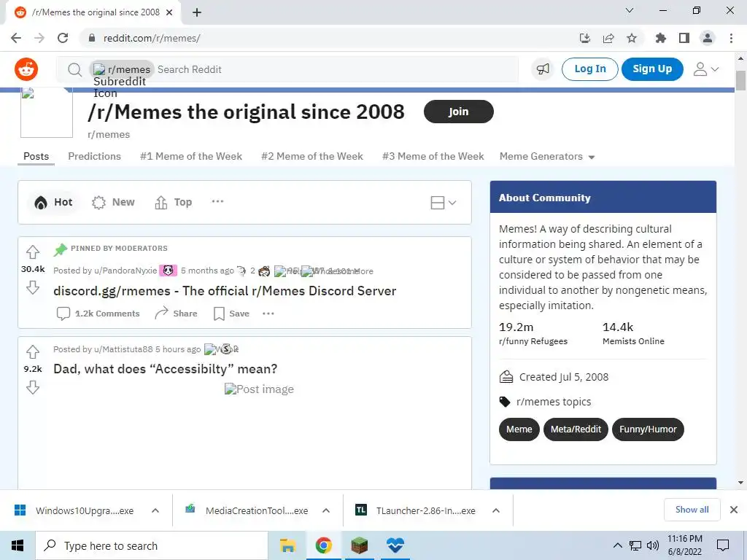Join the r/memes community
The width and height of the screenshot is (747, 560).
coord(459,112)
